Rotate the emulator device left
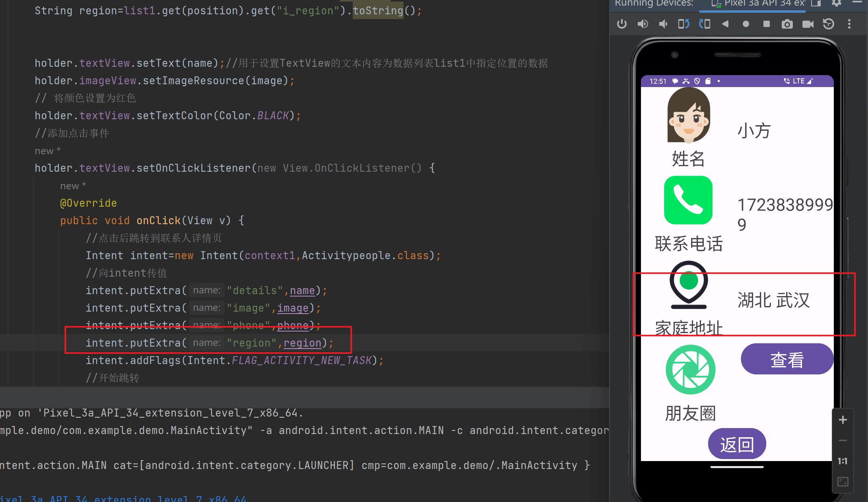Image resolution: width=868 pixels, height=502 pixels. click(684, 24)
